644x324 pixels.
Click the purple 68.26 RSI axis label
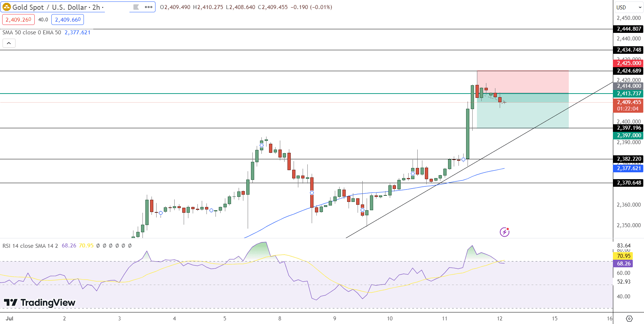pyautogui.click(x=623, y=264)
